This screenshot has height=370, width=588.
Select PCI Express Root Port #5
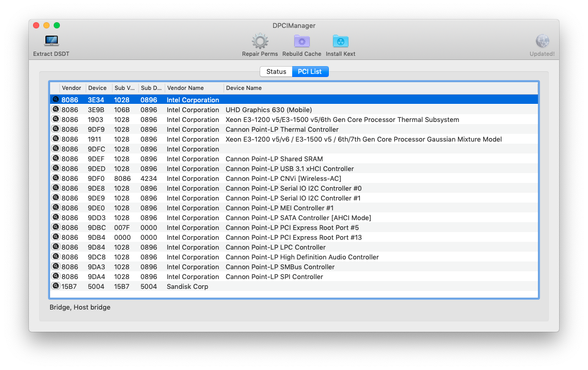click(292, 228)
